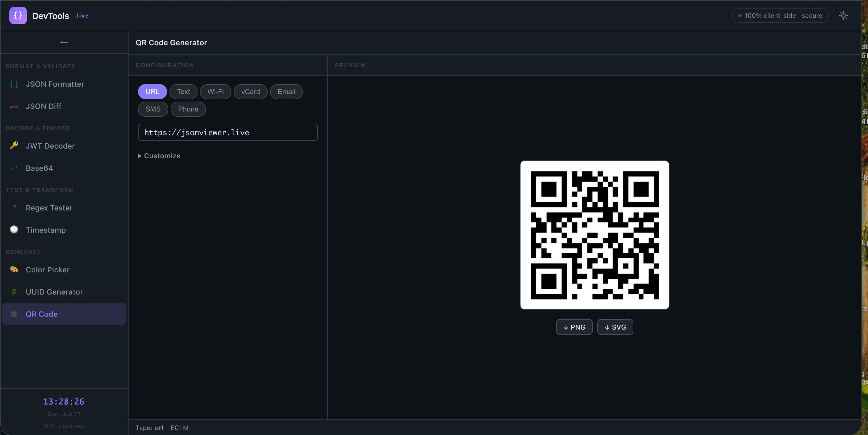The height and width of the screenshot is (435, 868).
Task: Click the 'Type: url' status bar entry
Action: [x=150, y=428]
